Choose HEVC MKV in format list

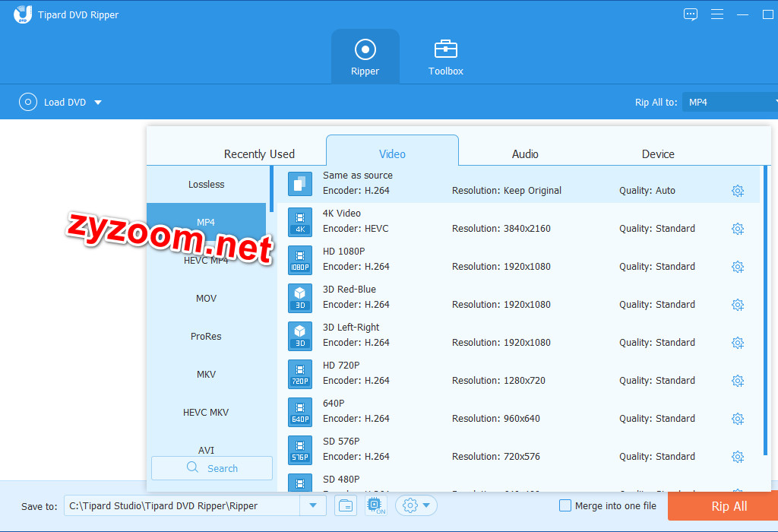tap(207, 413)
